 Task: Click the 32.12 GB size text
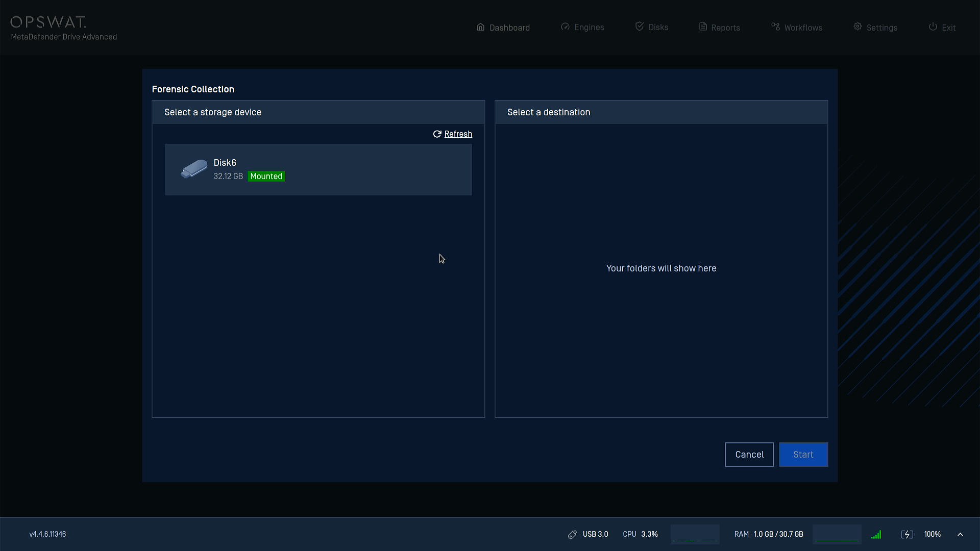pyautogui.click(x=228, y=177)
